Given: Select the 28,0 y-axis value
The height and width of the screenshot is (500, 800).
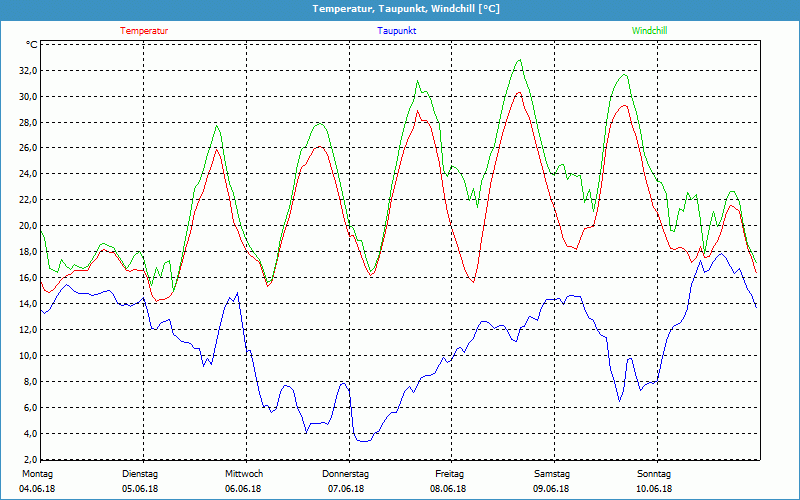Looking at the screenshot, I should click(x=28, y=122).
